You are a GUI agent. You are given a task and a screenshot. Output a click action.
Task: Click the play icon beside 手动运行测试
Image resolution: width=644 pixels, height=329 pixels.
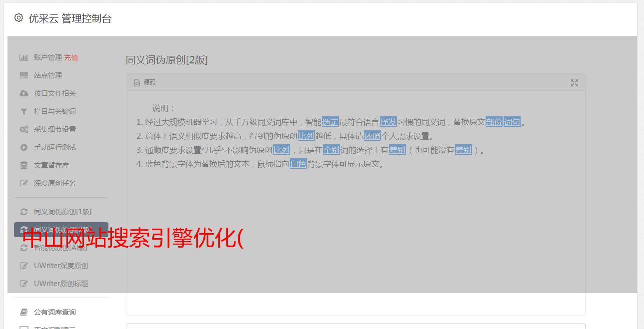(x=23, y=147)
